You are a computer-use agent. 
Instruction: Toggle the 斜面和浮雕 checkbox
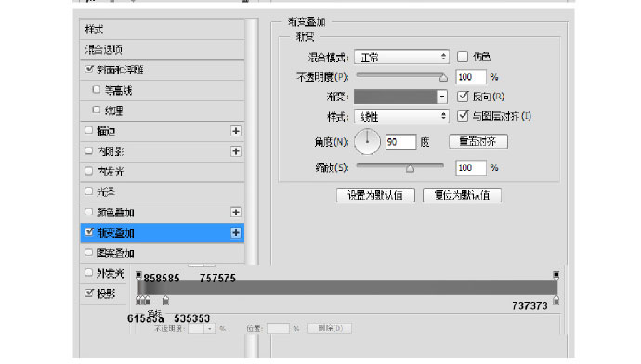point(89,69)
